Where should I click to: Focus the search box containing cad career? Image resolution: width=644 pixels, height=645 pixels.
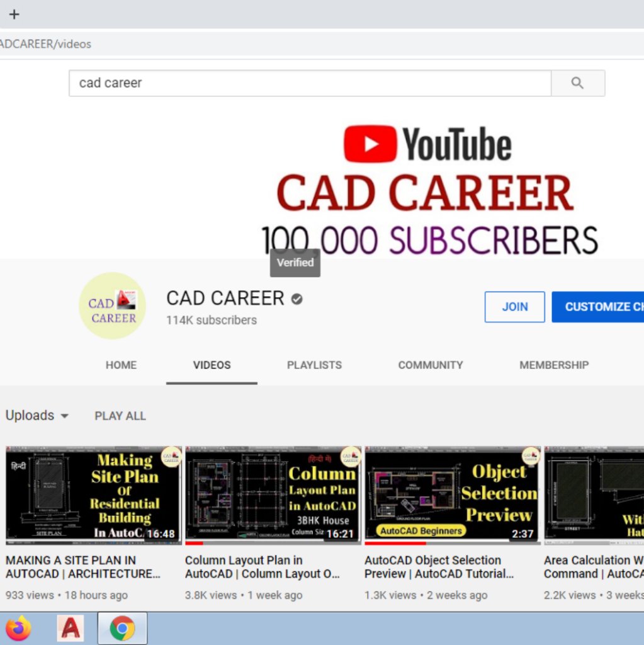pyautogui.click(x=310, y=83)
